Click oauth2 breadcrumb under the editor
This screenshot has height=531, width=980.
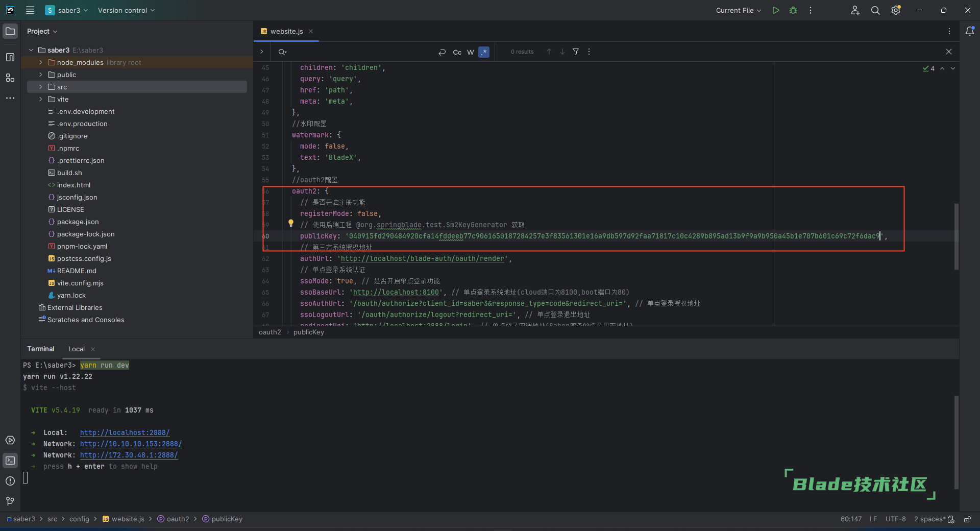pyautogui.click(x=270, y=332)
